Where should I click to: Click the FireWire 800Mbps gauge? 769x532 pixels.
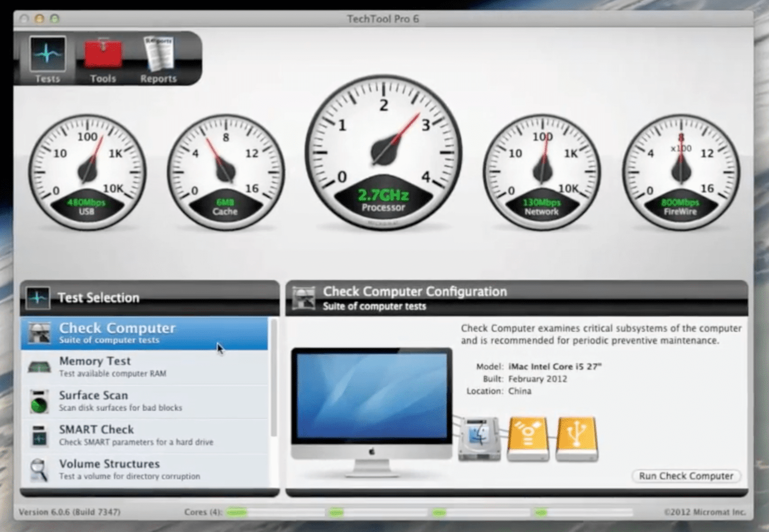[681, 172]
